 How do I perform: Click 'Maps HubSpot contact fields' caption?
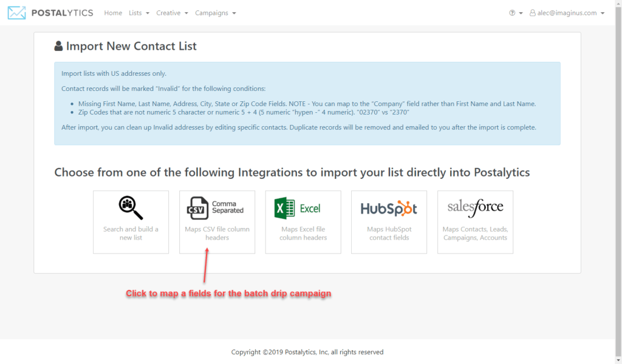click(x=389, y=234)
